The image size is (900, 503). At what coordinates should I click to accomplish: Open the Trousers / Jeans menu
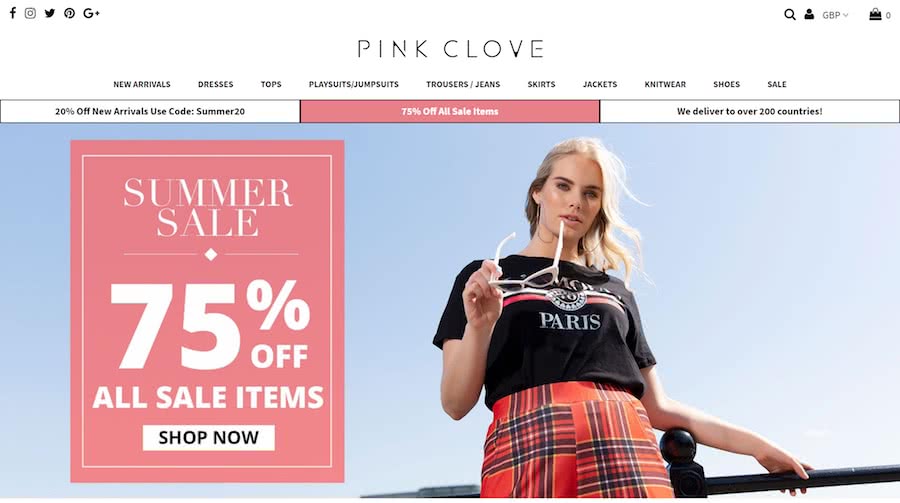[463, 84]
